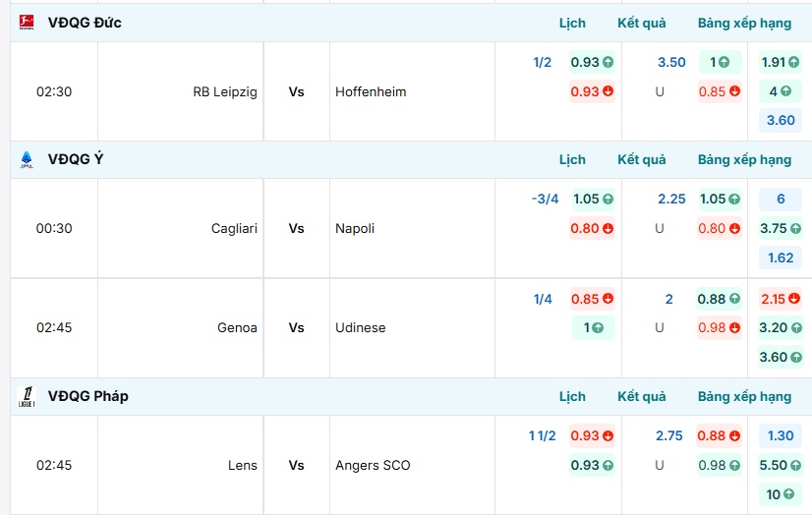Click the up arrow on Leipzig 1.91 odds
Image resolution: width=812 pixels, height=515 pixels.
tap(794, 62)
